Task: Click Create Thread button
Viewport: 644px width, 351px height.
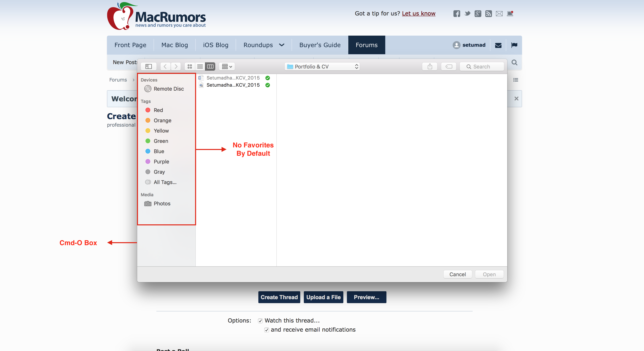Action: [279, 297]
